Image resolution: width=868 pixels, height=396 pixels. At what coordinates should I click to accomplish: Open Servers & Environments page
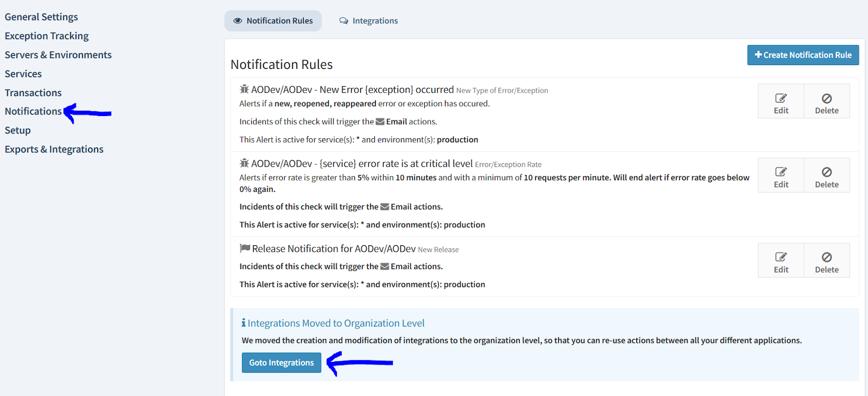point(58,55)
